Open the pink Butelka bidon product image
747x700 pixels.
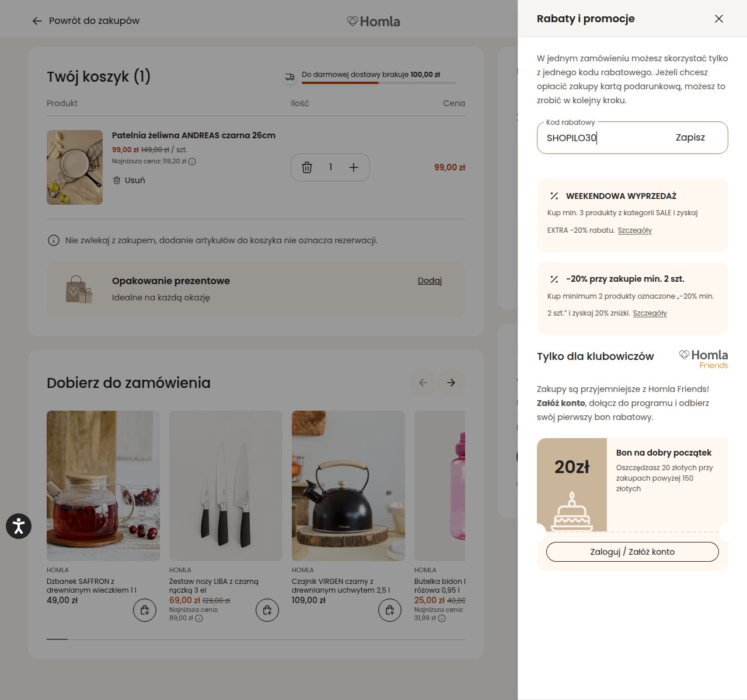click(440, 486)
